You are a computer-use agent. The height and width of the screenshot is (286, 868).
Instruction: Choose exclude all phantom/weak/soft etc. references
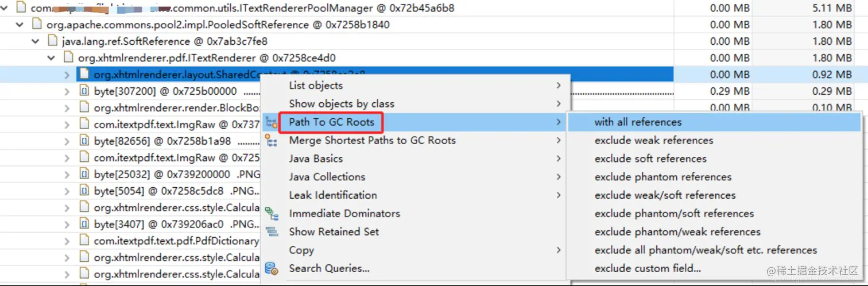click(x=706, y=250)
